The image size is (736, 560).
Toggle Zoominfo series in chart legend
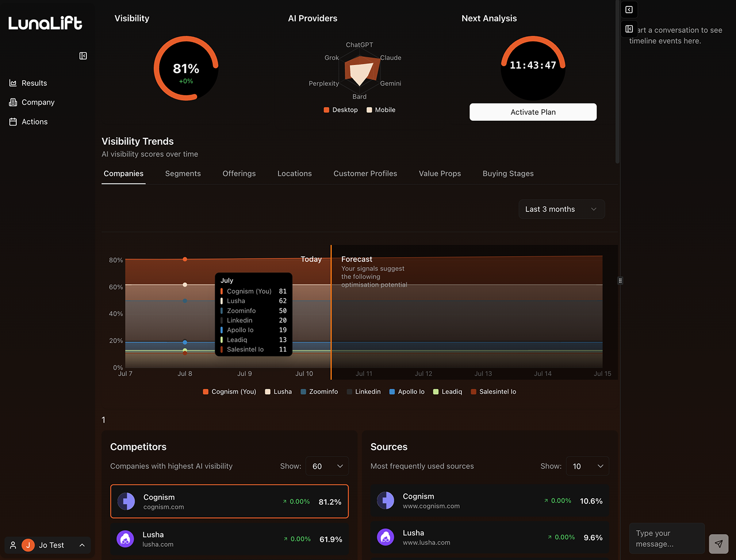319,392
